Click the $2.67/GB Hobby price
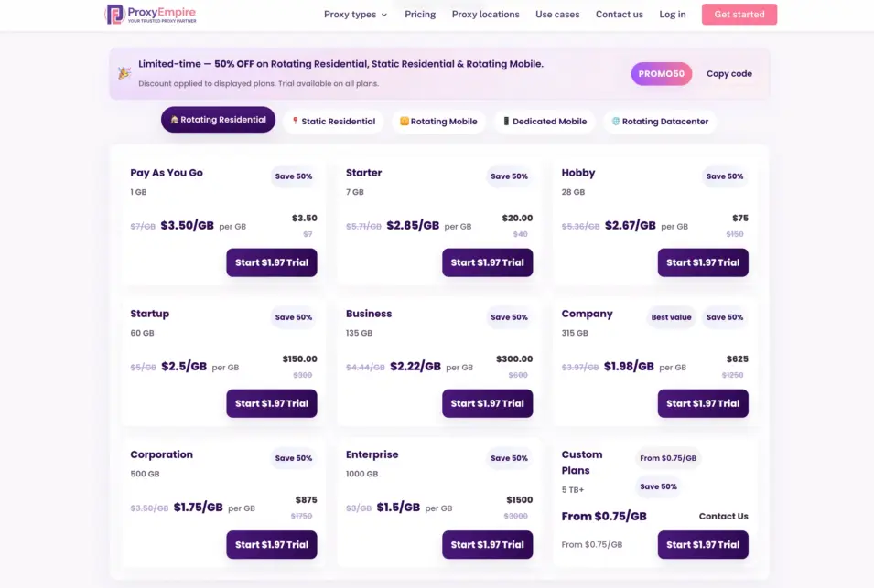This screenshot has width=874, height=588. [x=630, y=226]
